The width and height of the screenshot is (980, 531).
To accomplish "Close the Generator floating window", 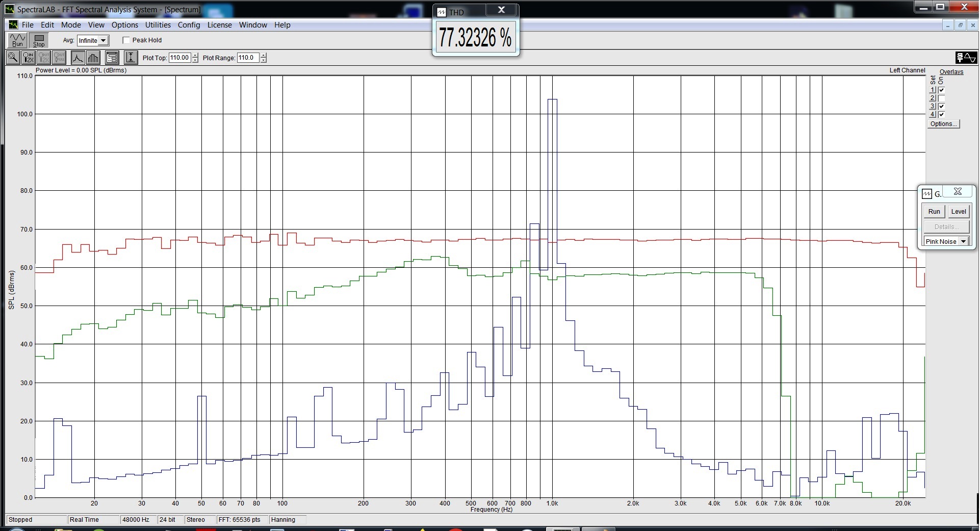I will click(x=958, y=191).
